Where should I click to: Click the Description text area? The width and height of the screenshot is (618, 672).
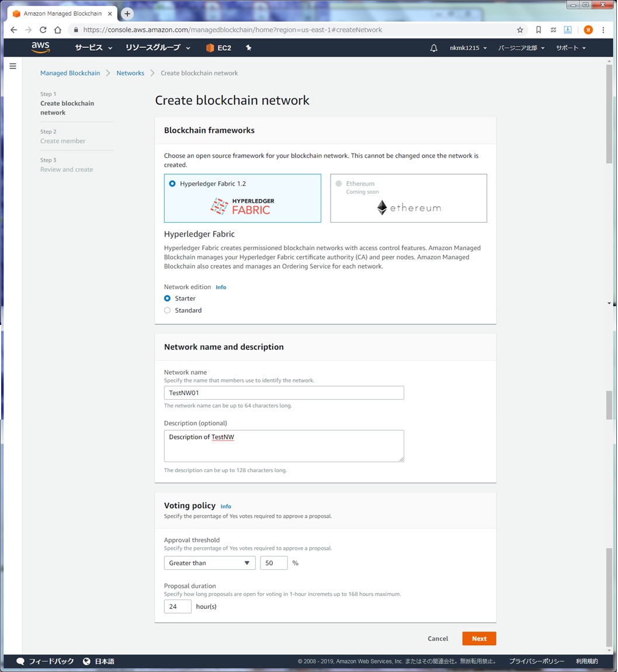pyautogui.click(x=284, y=446)
